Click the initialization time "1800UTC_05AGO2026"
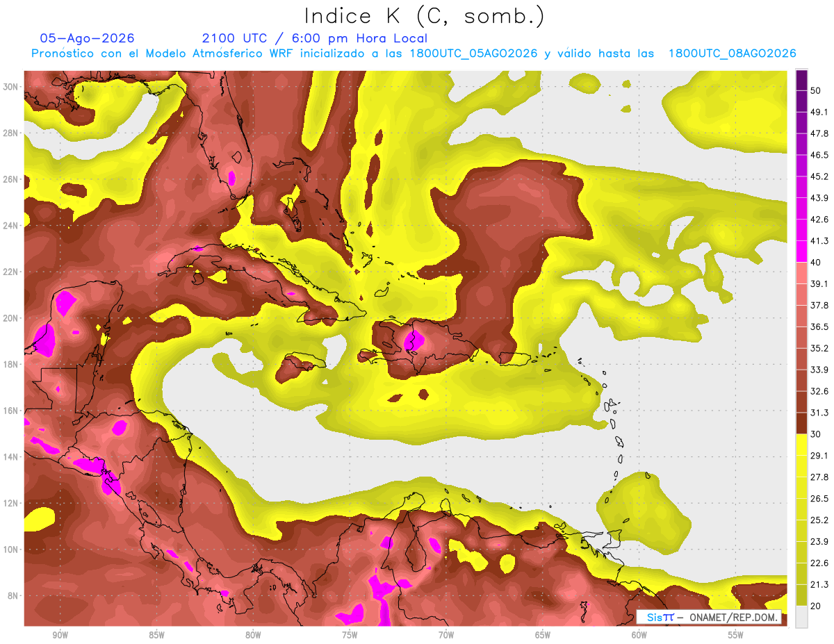 [x=473, y=53]
